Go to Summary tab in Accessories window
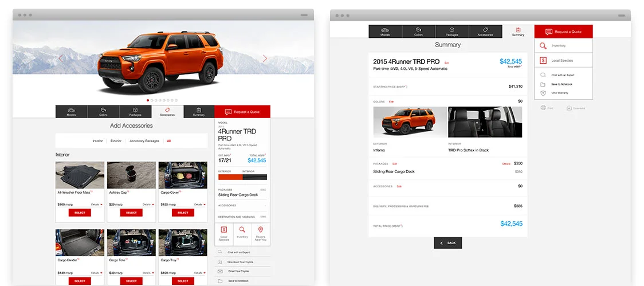 199,112
